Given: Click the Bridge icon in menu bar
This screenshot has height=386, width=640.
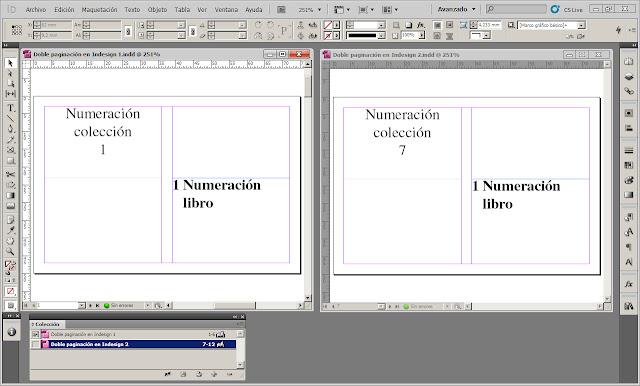Looking at the screenshot, I should 281,9.
